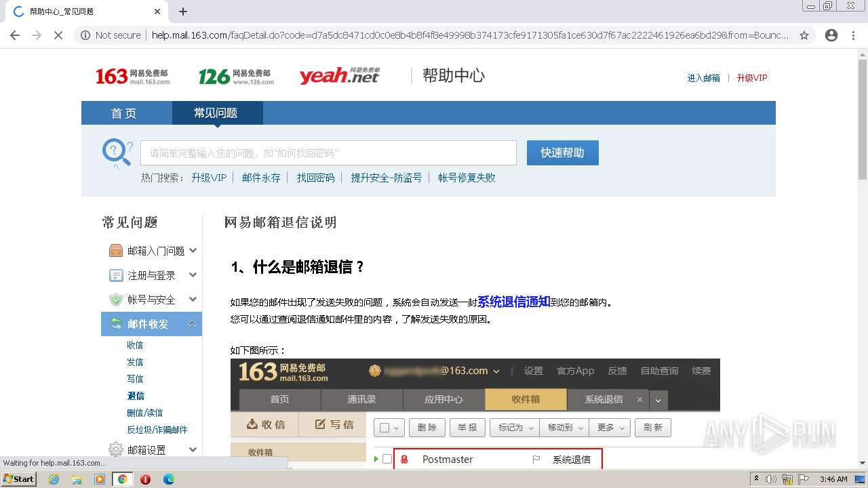Click the 邮箱入门问题 inbox icon
The width and height of the screenshot is (868, 488).
[x=116, y=251]
